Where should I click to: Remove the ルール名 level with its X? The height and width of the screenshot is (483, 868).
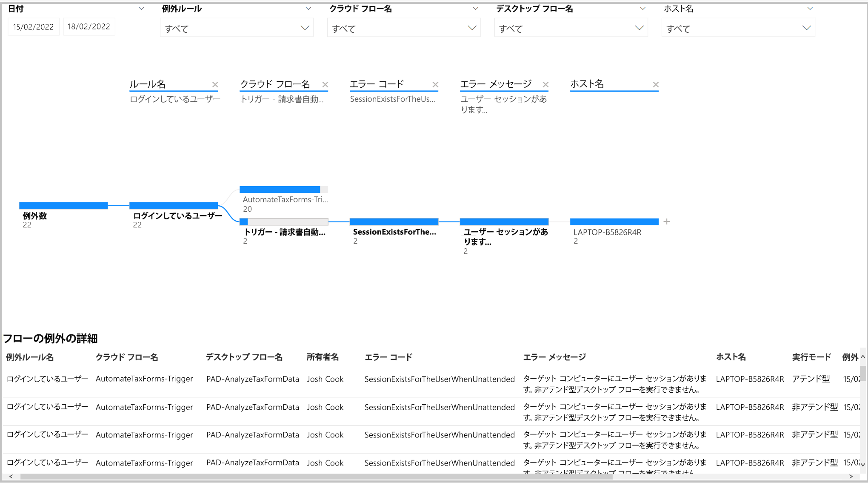pyautogui.click(x=215, y=84)
